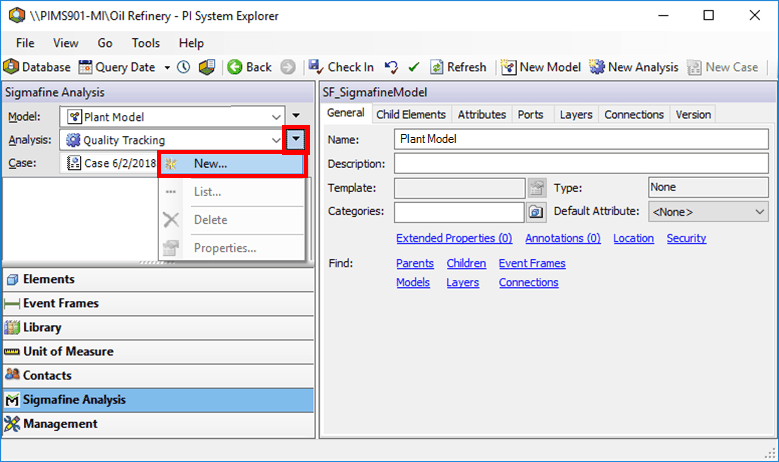Viewport: 779px width, 462px height.
Task: Expand the Query Date dropdown arrow
Action: click(167, 67)
